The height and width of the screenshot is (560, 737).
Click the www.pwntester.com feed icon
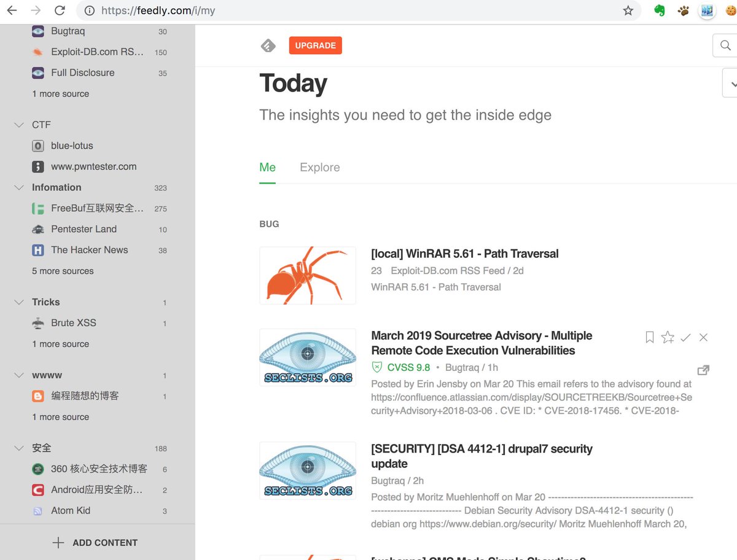point(38,166)
